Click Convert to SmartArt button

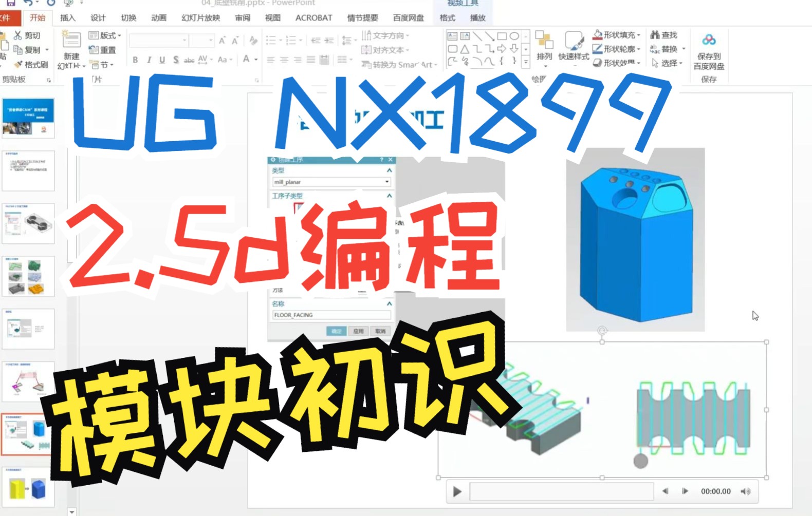(x=399, y=65)
